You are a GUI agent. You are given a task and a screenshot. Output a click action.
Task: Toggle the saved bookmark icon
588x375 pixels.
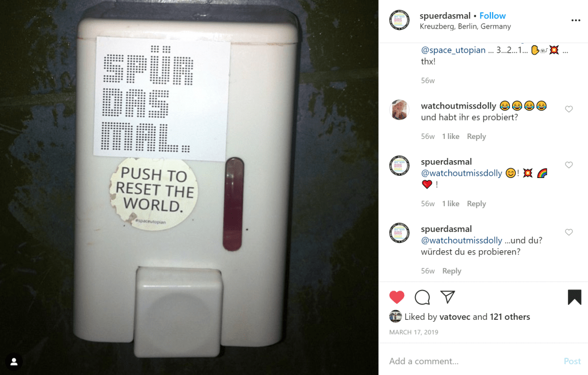coord(574,297)
